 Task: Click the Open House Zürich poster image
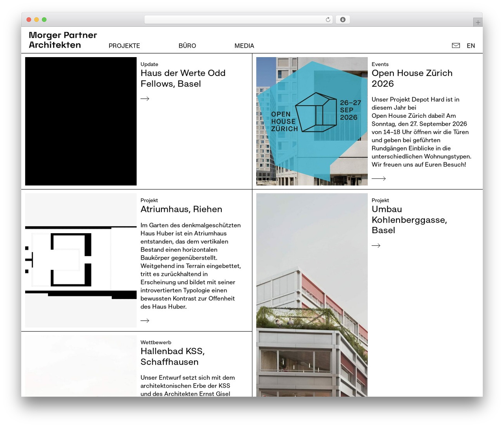pos(312,121)
